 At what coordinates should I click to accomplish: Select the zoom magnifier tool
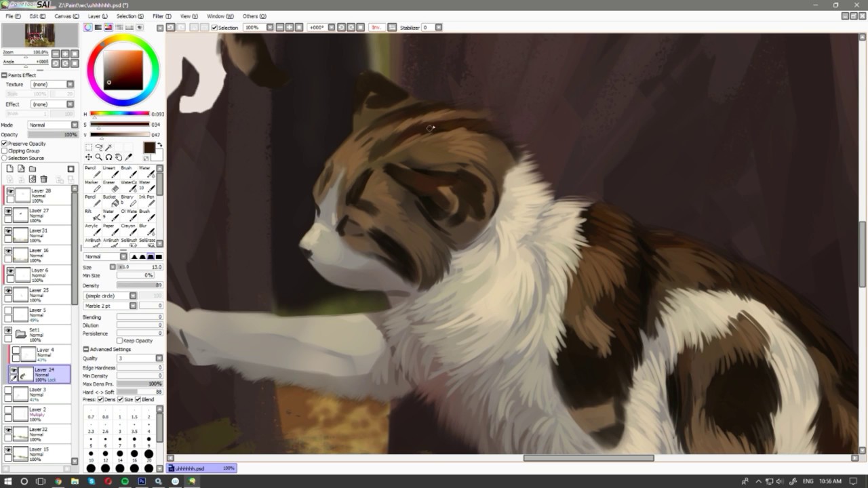(x=99, y=157)
